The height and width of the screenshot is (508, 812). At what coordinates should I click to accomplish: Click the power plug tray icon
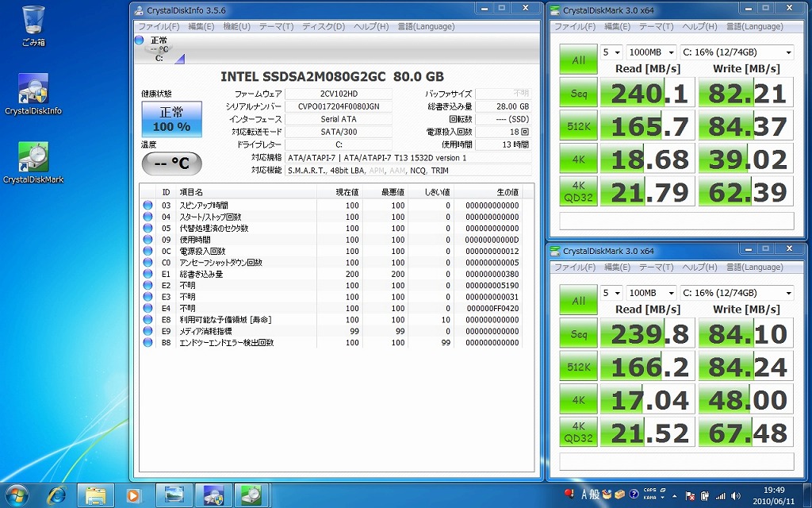pos(705,496)
